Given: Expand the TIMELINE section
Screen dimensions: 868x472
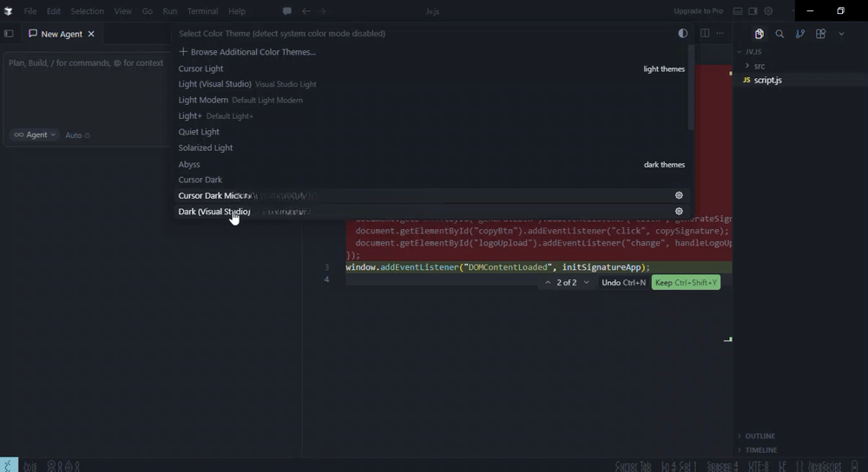Looking at the screenshot, I should (x=760, y=449).
